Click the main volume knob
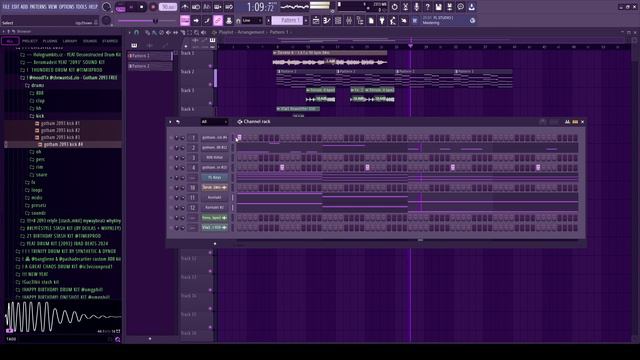The height and width of the screenshot is (360, 640). click(106, 7)
